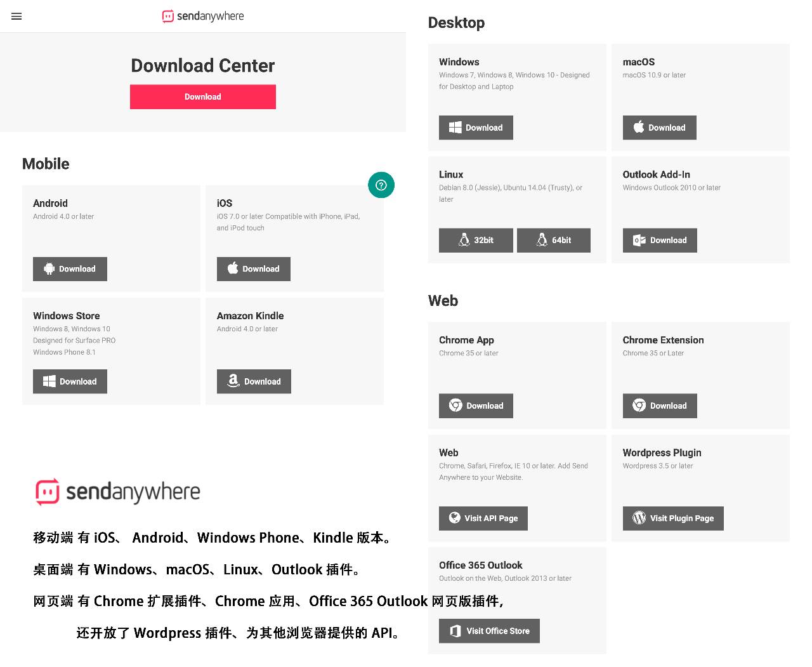Download the iOS app

[254, 269]
